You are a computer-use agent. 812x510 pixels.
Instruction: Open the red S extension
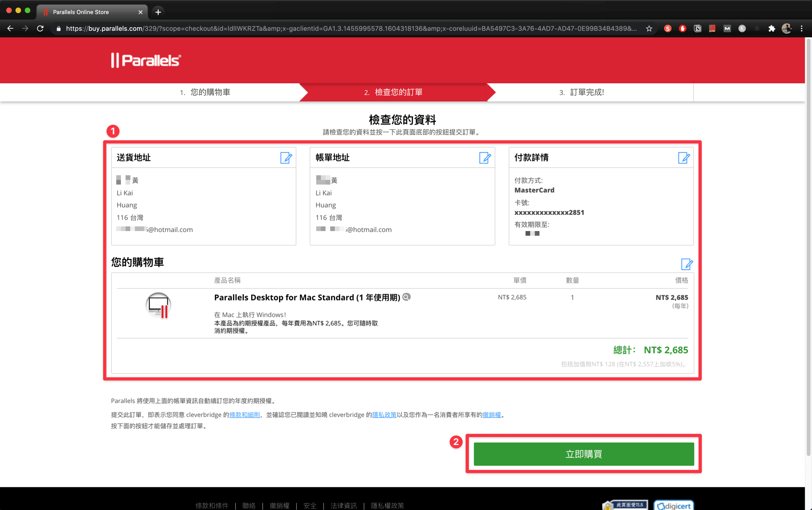pyautogui.click(x=668, y=29)
